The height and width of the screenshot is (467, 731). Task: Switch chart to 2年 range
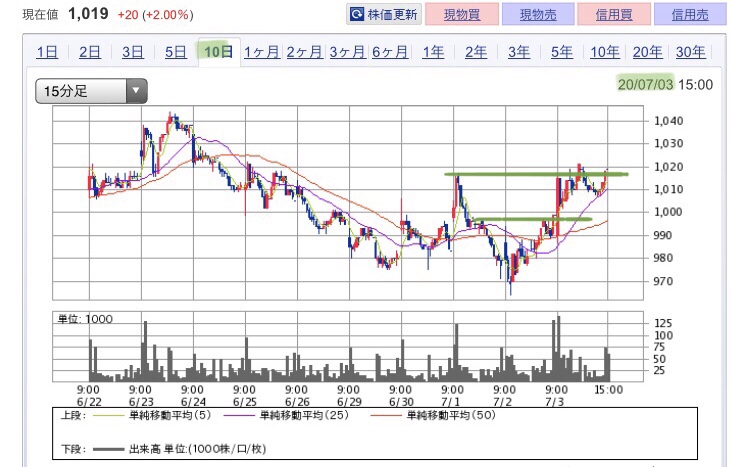(x=476, y=52)
